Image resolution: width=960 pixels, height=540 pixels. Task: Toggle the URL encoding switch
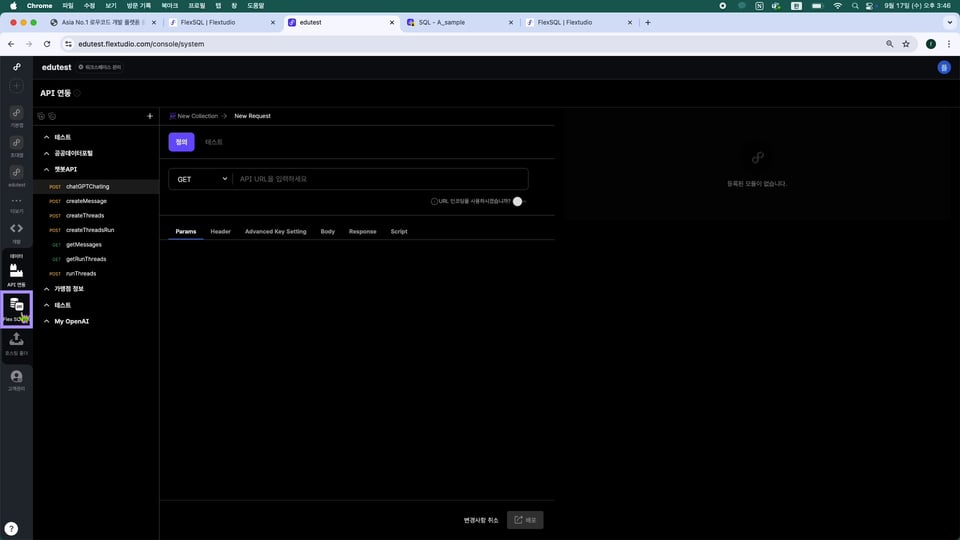pyautogui.click(x=519, y=201)
